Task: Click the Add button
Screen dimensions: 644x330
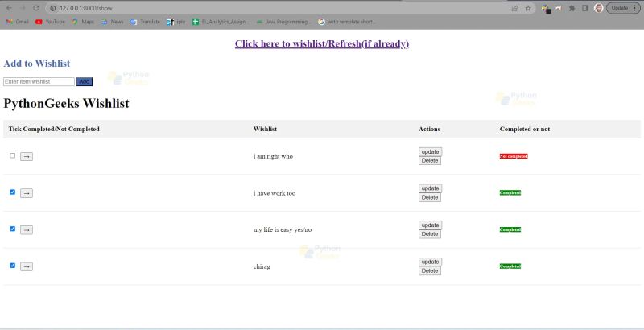Action: 85,81
